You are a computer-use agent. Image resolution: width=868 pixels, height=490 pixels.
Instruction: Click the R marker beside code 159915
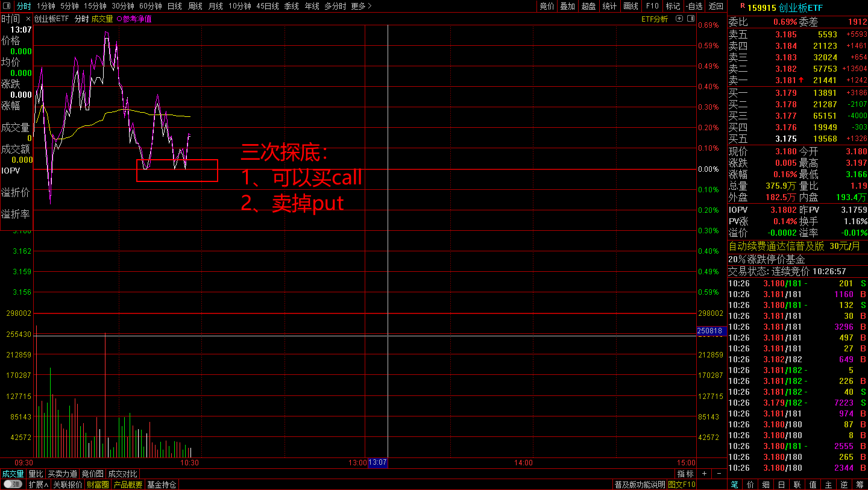coord(734,6)
